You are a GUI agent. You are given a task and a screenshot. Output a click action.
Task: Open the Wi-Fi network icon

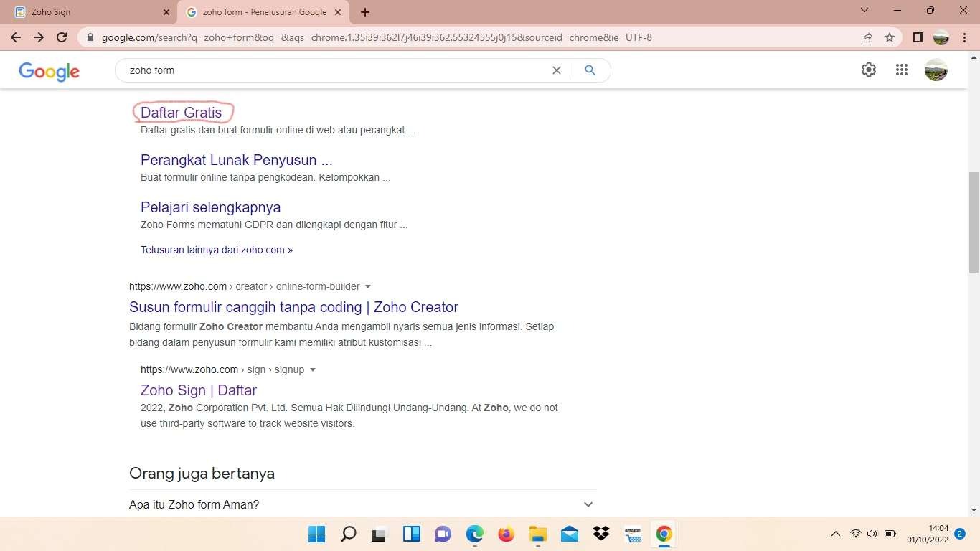click(x=855, y=534)
